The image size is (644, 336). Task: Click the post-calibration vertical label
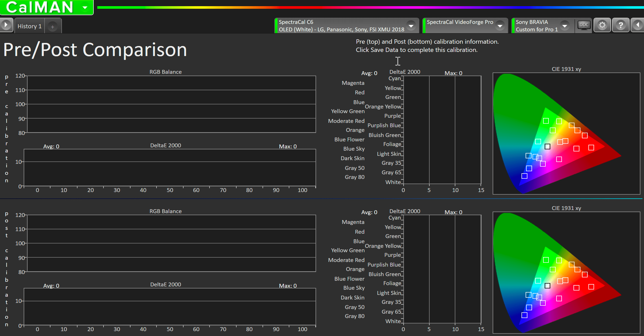(x=6, y=269)
